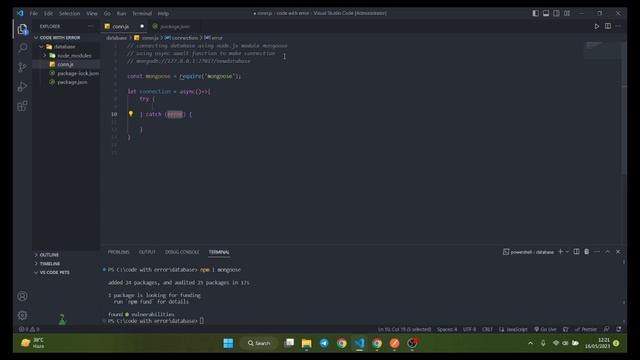
Task: Open Telegram from the taskbar
Action: coord(324,343)
